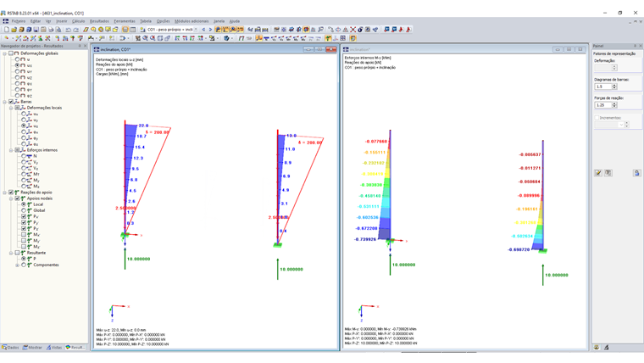
Task: Switch to the Vistas navigator tab
Action: pos(54,348)
